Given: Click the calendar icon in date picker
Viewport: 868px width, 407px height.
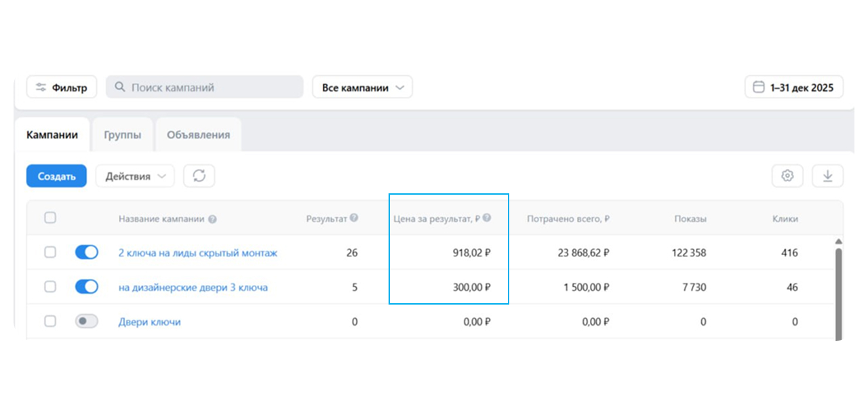Looking at the screenshot, I should [759, 88].
